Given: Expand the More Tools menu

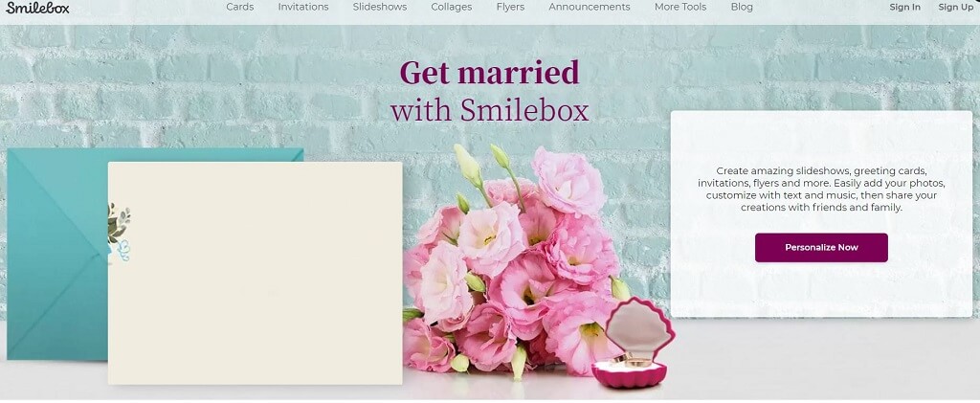Looking at the screenshot, I should click(680, 7).
